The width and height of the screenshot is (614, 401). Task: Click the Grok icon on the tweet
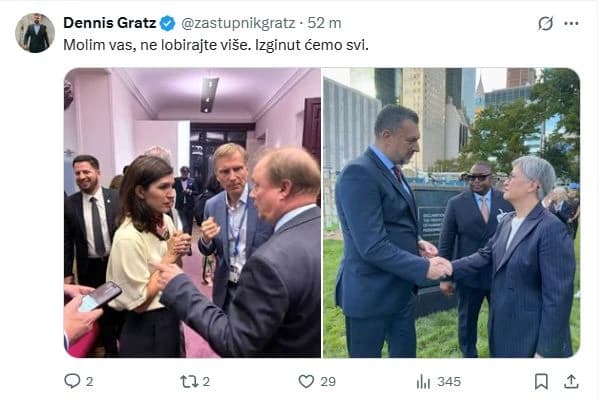545,23
